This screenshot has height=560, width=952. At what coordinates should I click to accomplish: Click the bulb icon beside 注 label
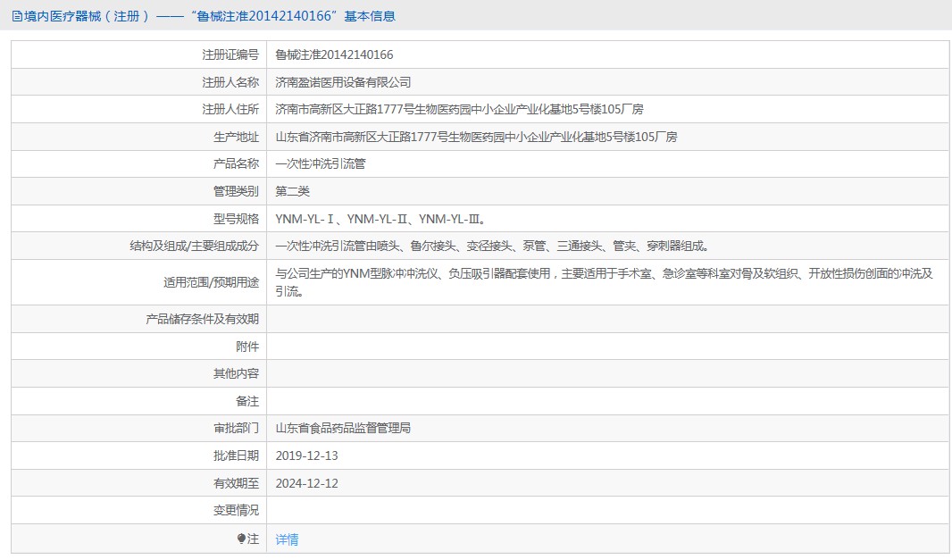[x=241, y=539]
